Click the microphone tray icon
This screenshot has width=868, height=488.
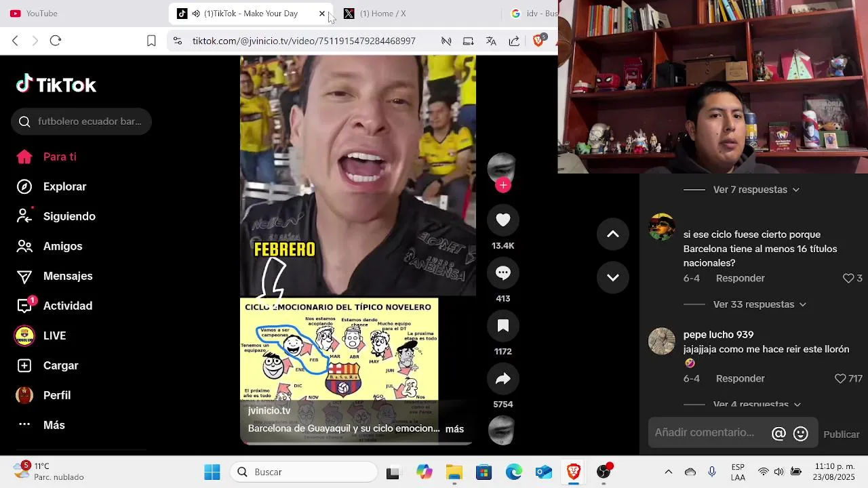tap(712, 472)
